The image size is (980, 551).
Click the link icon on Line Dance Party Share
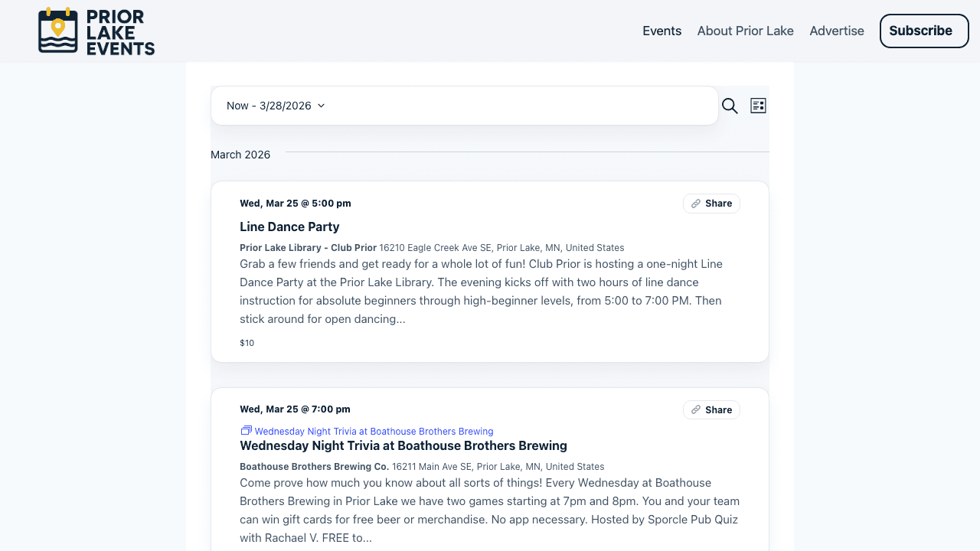pyautogui.click(x=695, y=203)
